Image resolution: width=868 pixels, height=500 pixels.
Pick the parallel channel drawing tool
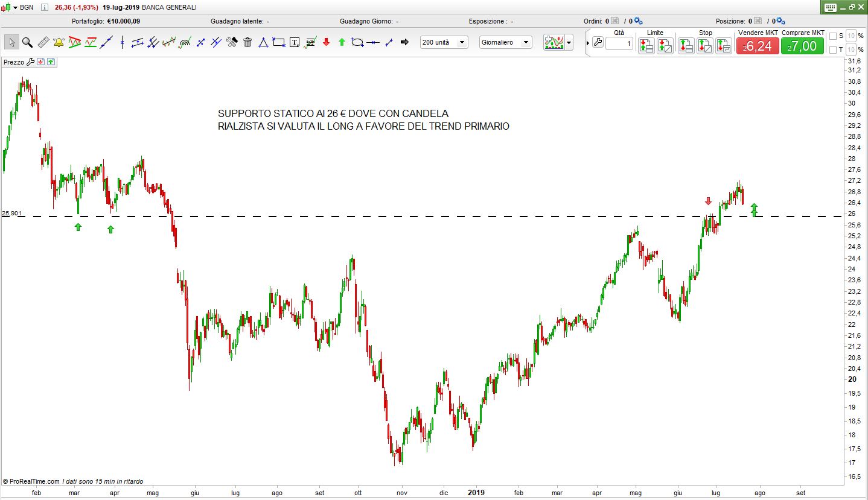[138, 42]
